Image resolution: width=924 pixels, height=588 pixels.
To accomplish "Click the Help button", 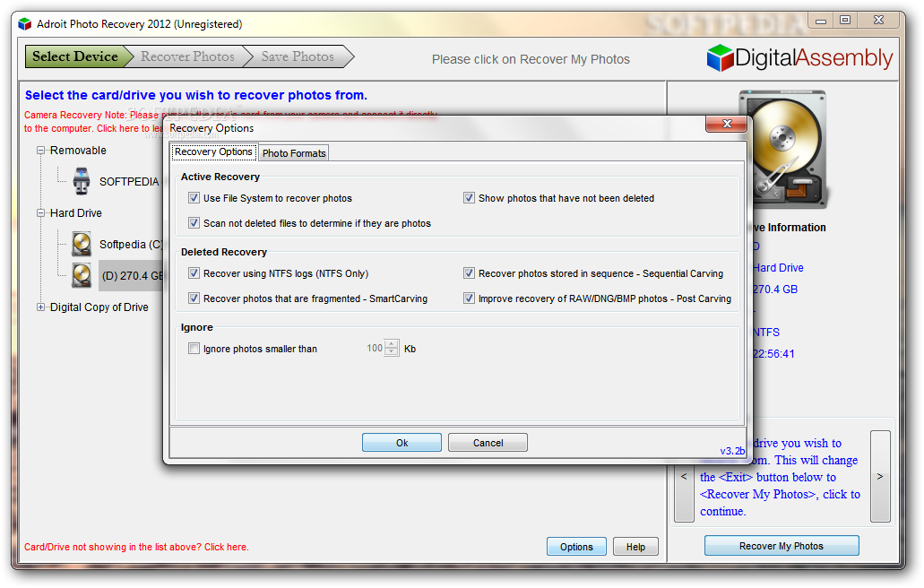I will pyautogui.click(x=635, y=547).
